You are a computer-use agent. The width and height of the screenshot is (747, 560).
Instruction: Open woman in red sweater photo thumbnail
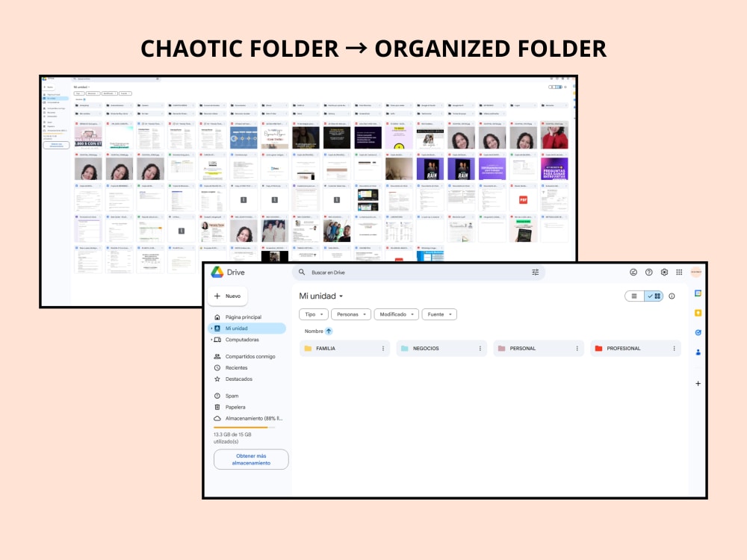554,137
